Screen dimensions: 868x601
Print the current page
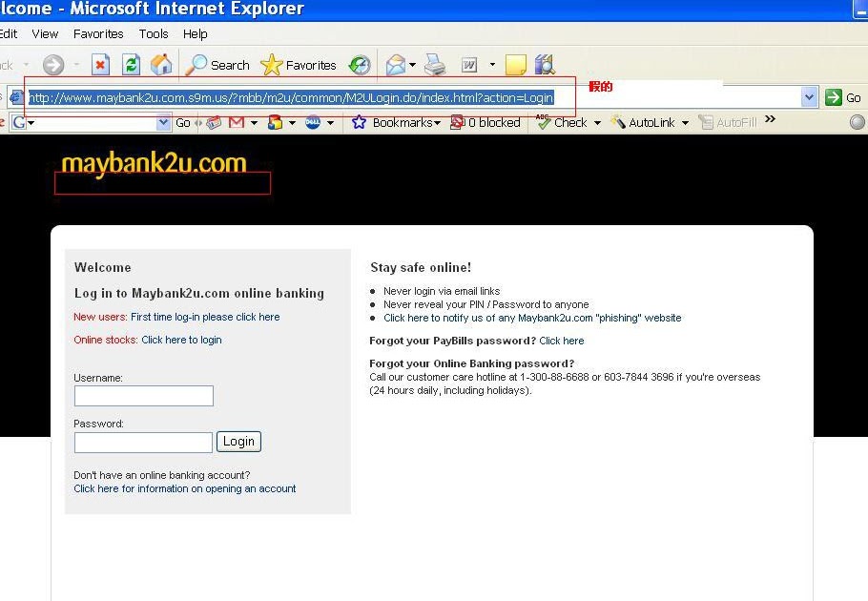click(435, 65)
